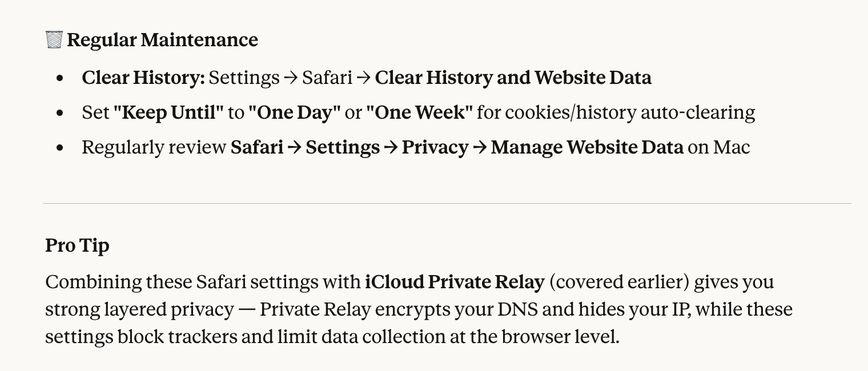Click bold Clear History and Website Data text

(513, 78)
